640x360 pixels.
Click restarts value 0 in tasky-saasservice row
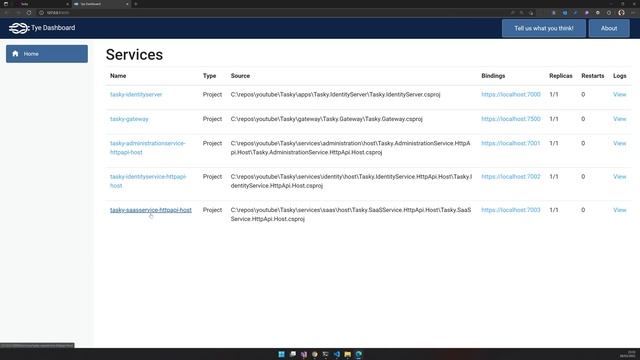[583, 210]
